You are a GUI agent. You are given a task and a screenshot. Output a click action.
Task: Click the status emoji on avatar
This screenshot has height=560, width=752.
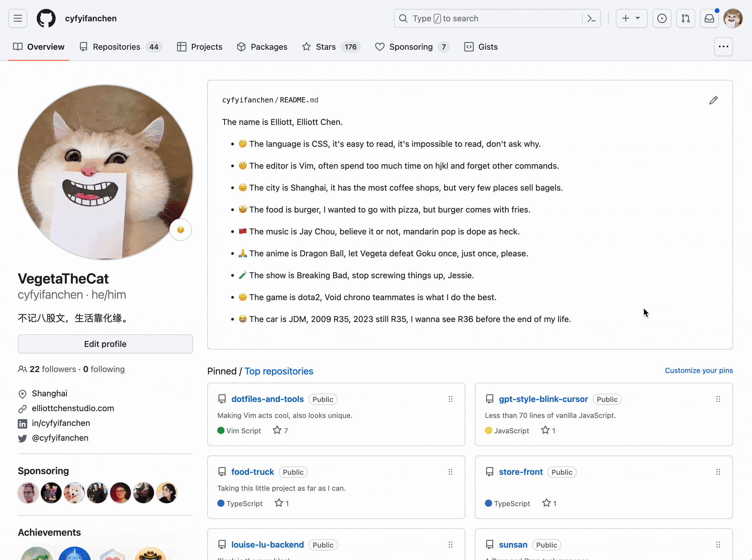[181, 230]
